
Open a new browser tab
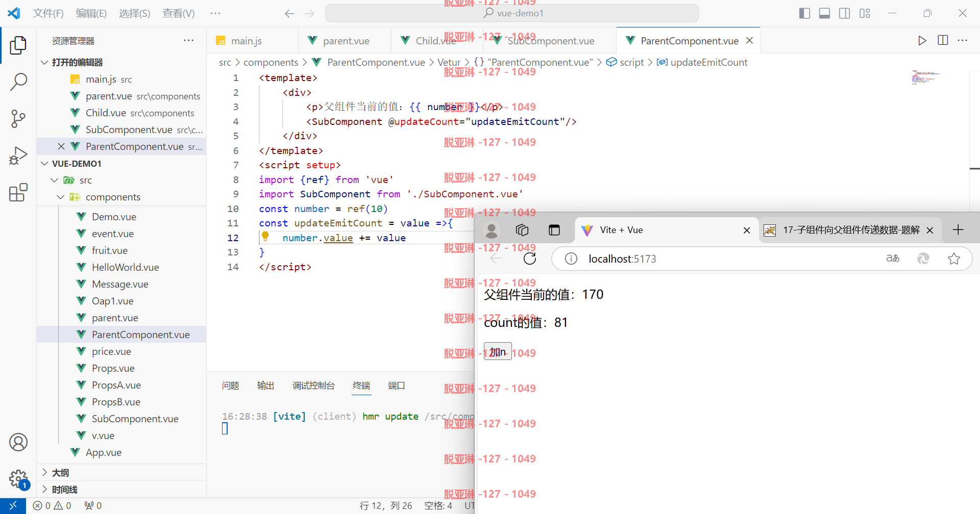958,230
